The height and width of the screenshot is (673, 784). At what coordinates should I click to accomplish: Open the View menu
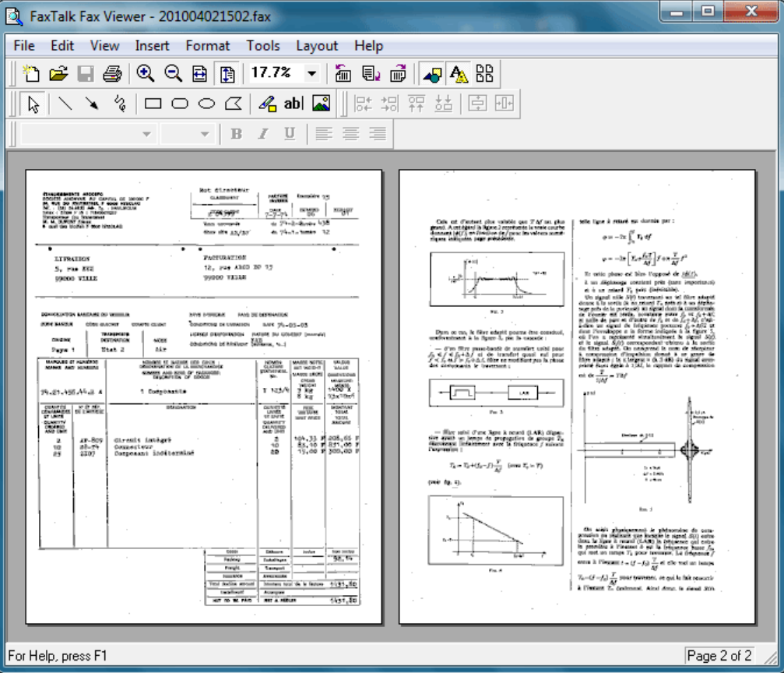104,45
